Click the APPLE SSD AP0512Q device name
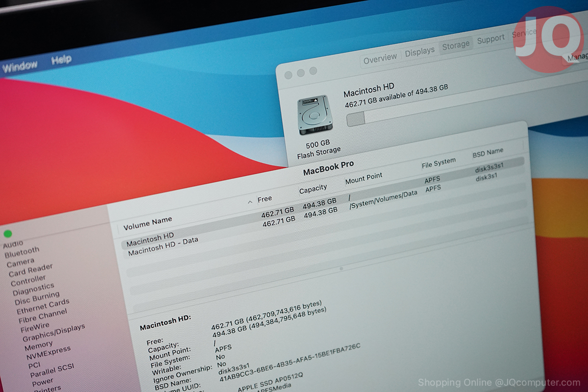 point(270,382)
